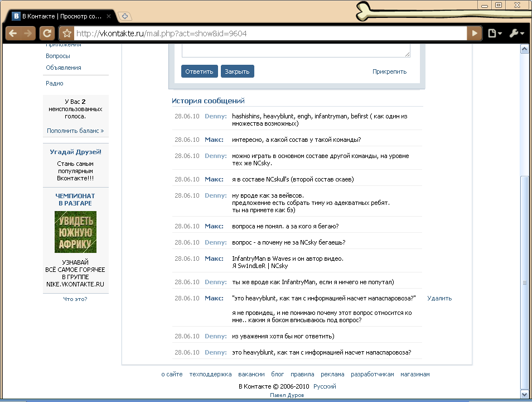The image size is (532, 402).
Task: Click inside the reply message text area
Action: pos(296,50)
